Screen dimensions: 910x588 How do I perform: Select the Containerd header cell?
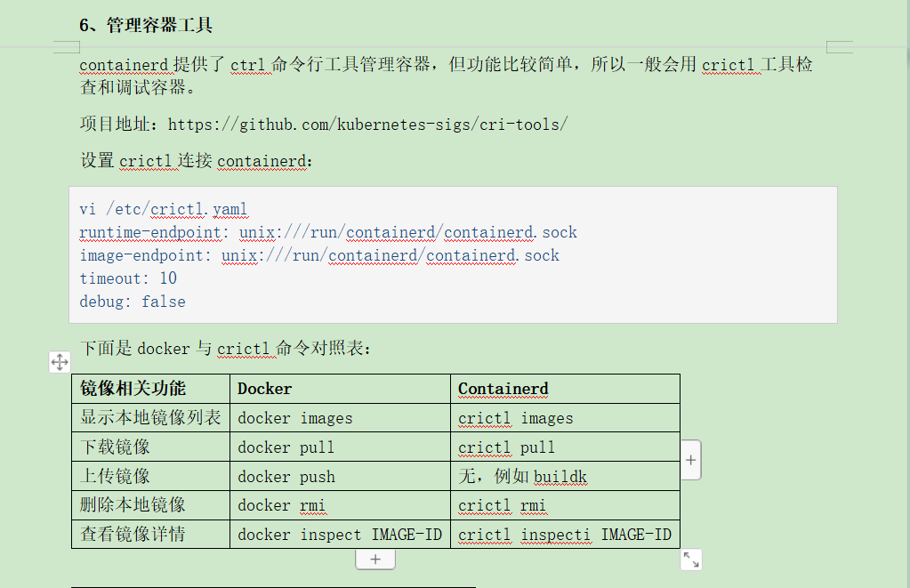565,389
